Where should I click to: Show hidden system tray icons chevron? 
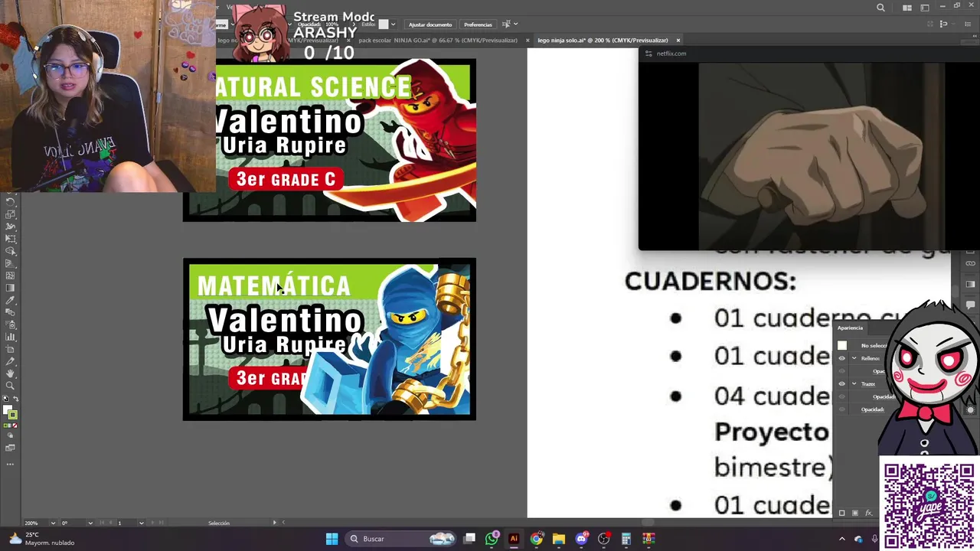click(842, 539)
